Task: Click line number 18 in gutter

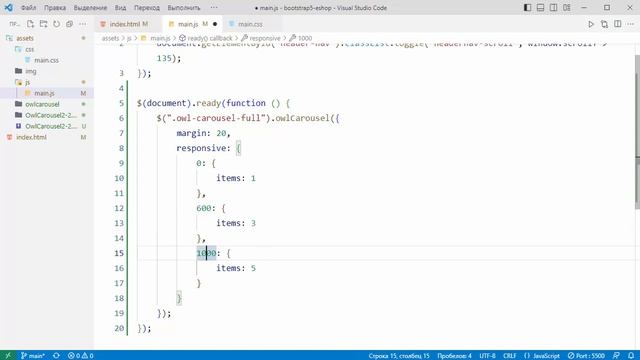Action: (x=119, y=298)
